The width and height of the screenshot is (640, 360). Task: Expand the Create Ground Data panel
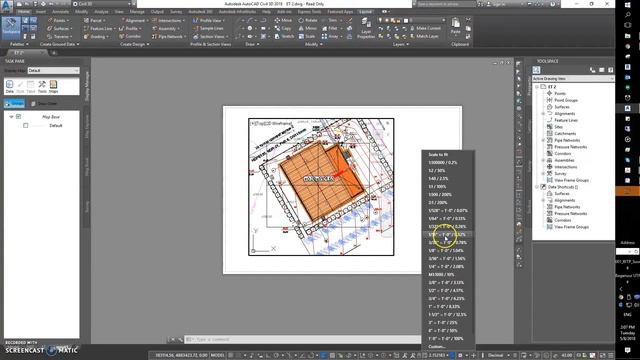click(59, 44)
